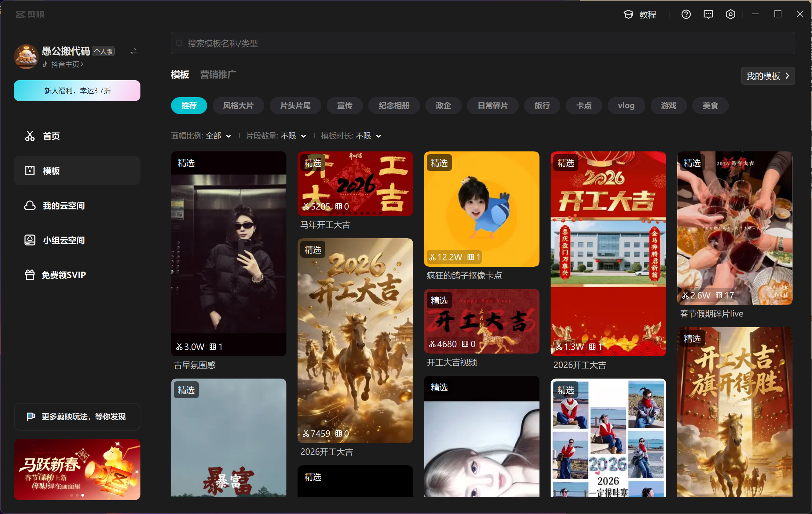
Task: Switch to the 营销推广 tab
Action: coord(218,75)
